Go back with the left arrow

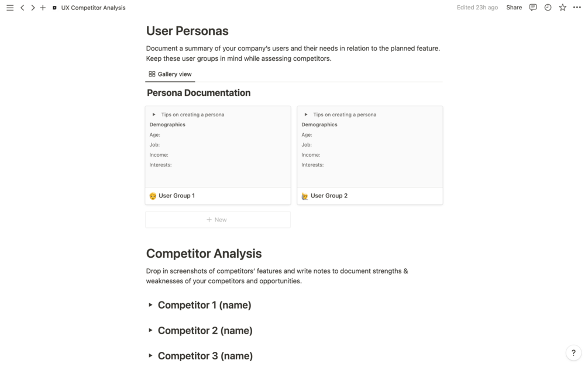22,8
